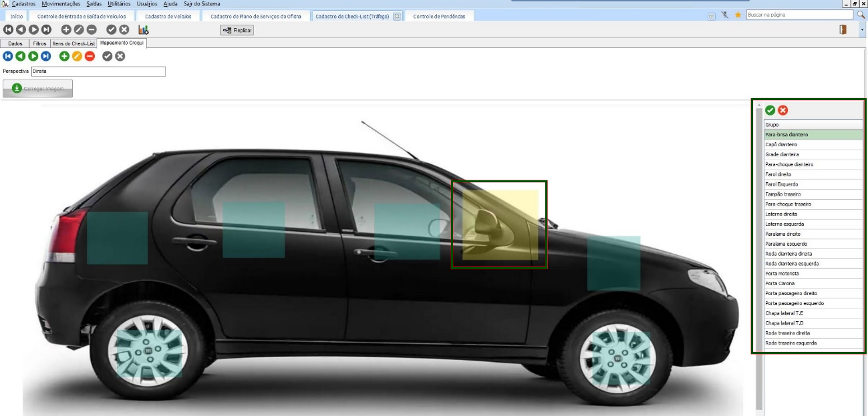Switch to Cadastro de Plano de Serviços tab
The image size is (868, 416).
[x=255, y=16]
